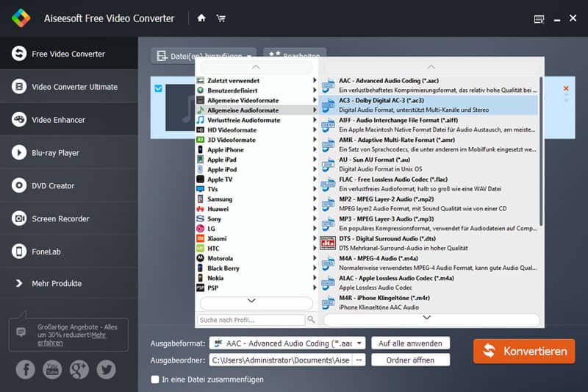Image resolution: width=588 pixels, height=392 pixels.
Task: Choose the Motorola device category
Action: [x=257, y=258]
